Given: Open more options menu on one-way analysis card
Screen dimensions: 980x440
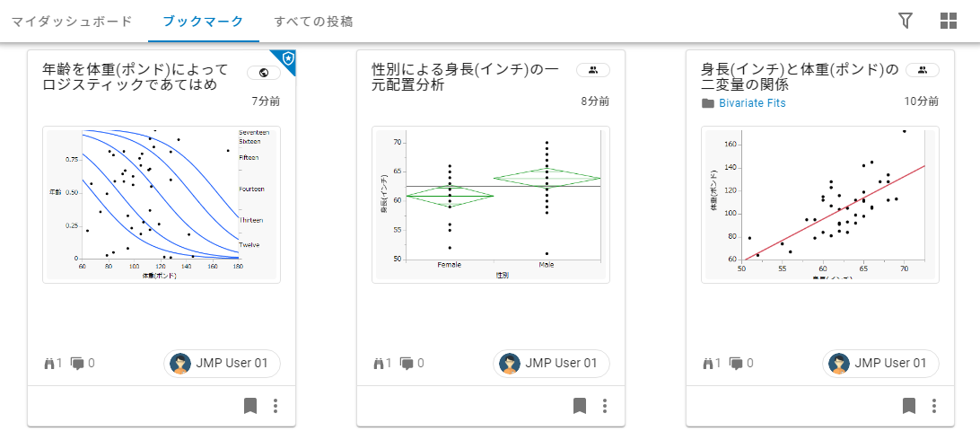Looking at the screenshot, I should click(605, 406).
